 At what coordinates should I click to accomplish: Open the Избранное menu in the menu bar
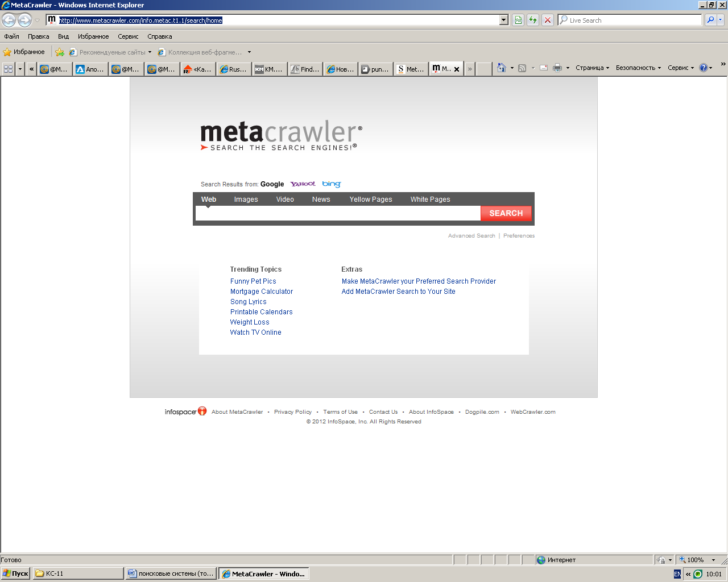(x=93, y=36)
